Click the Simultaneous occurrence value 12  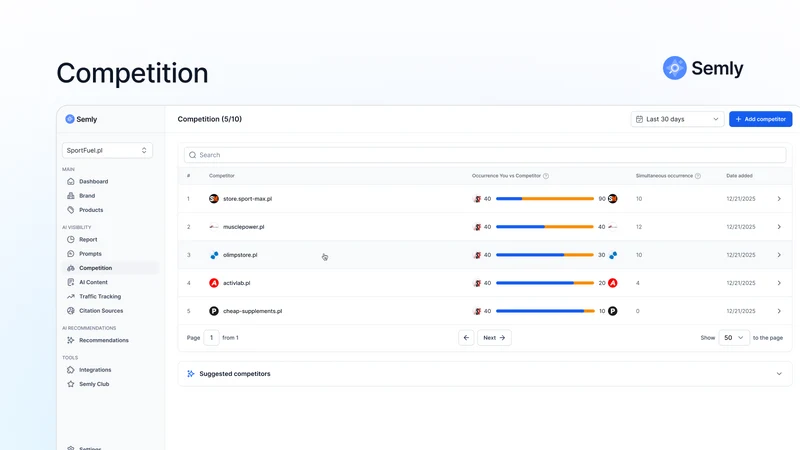pos(639,227)
